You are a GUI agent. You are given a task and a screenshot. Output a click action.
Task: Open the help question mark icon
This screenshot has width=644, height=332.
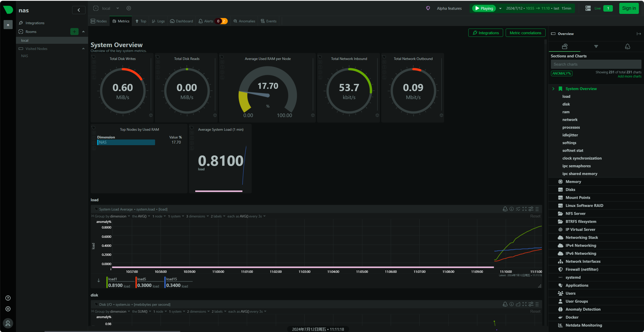8,298
